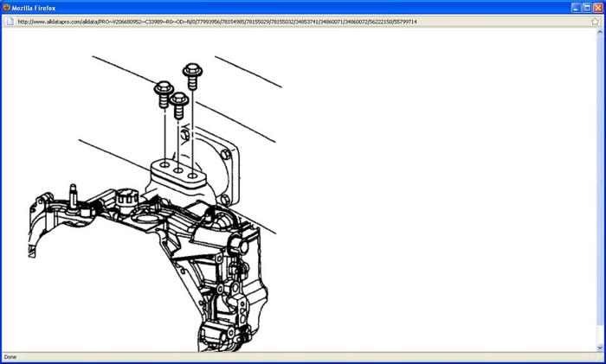The width and height of the screenshot is (606, 364).
Task: Close the Mozilla Firefox window
Action: click(x=598, y=8)
